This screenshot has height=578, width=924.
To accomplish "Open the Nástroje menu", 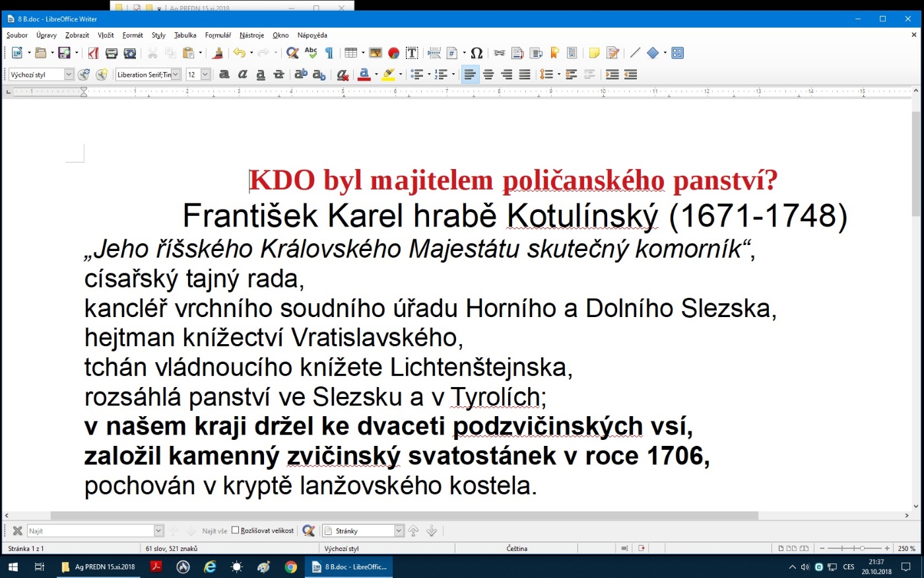I will coord(251,35).
